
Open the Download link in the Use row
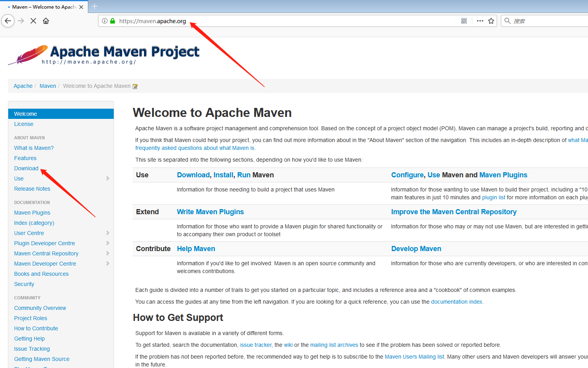(193, 175)
